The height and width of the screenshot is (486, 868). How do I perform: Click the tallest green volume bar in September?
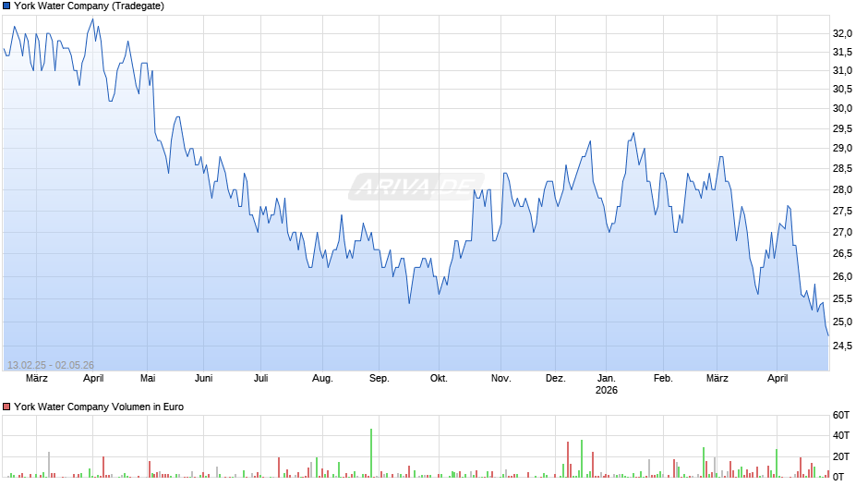371,453
